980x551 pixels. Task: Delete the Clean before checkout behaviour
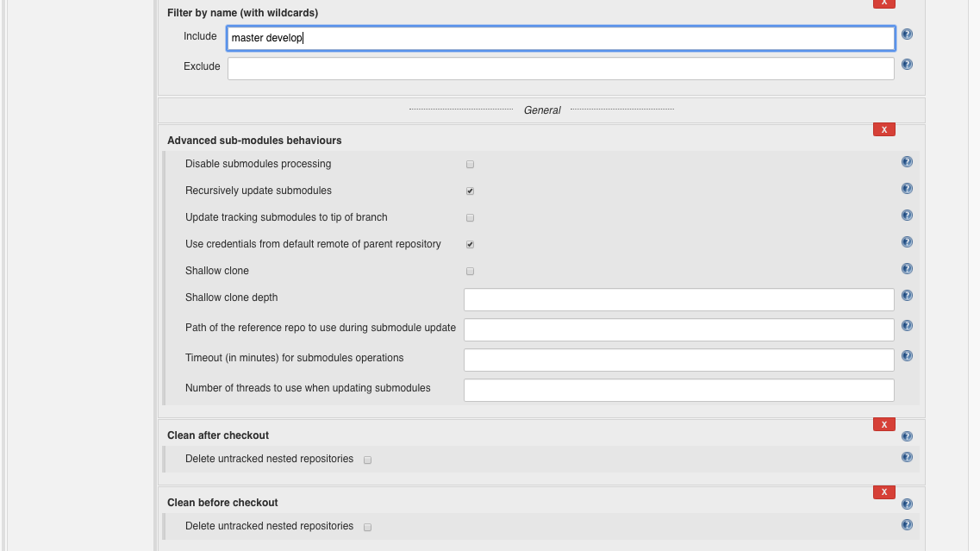point(883,492)
